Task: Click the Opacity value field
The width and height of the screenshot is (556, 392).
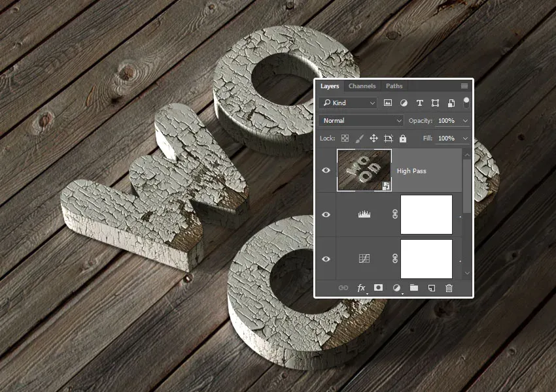Action: [447, 121]
